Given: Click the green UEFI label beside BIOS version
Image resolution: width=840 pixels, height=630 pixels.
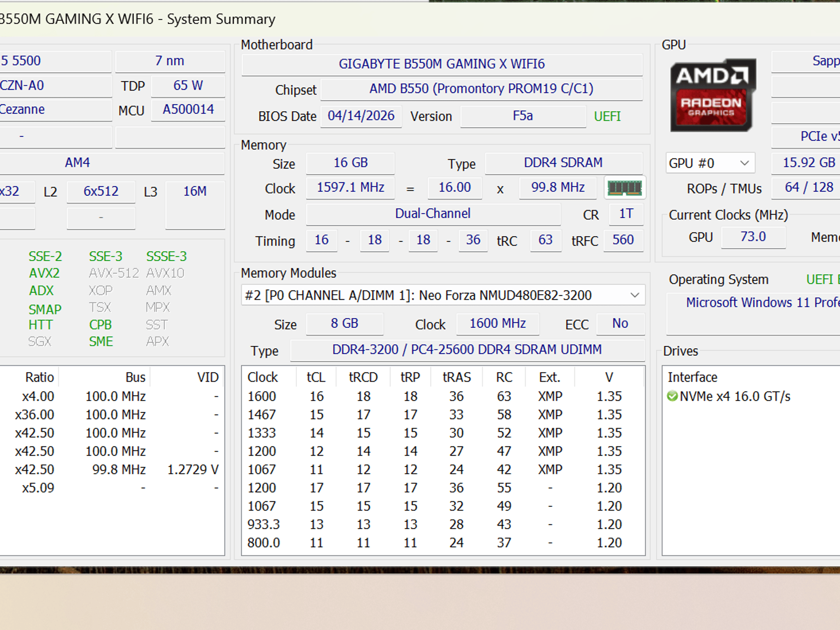Looking at the screenshot, I should (x=607, y=116).
